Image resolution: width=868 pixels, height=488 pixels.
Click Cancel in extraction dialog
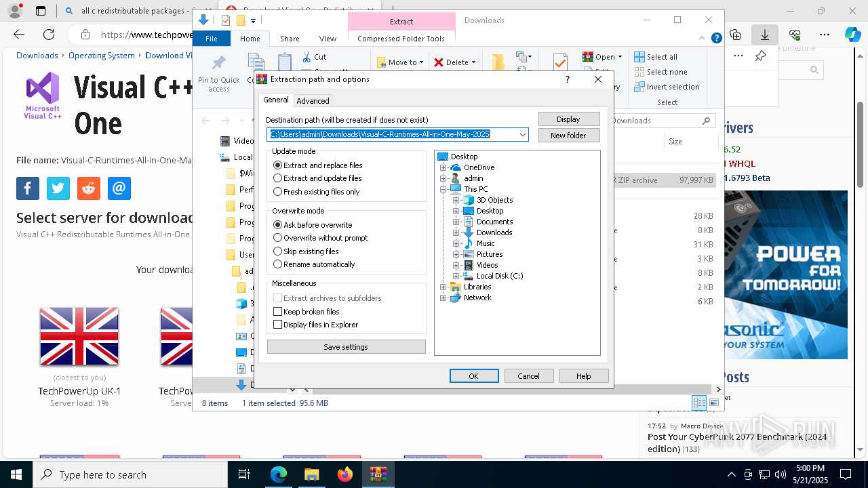(x=529, y=376)
